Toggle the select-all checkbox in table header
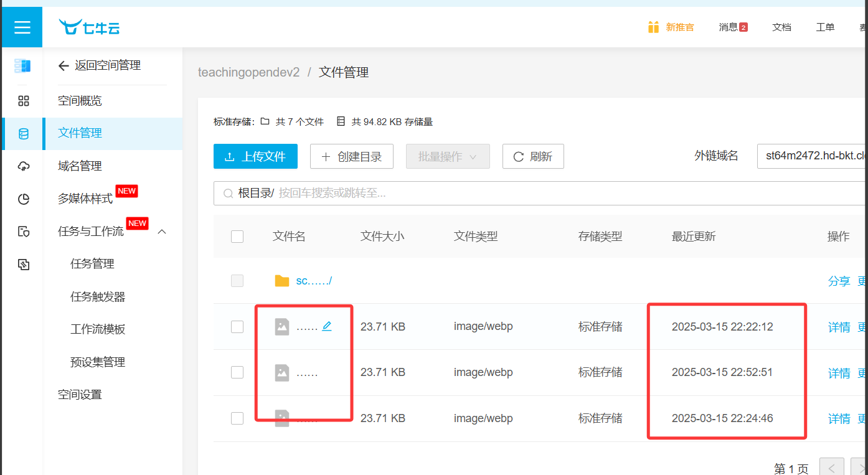868x475 pixels. [x=237, y=237]
